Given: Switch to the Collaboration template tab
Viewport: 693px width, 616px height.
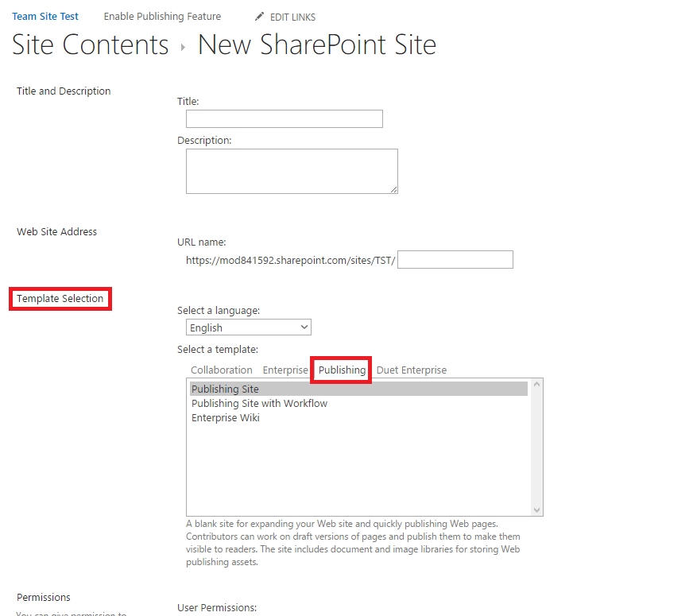Looking at the screenshot, I should click(x=222, y=370).
